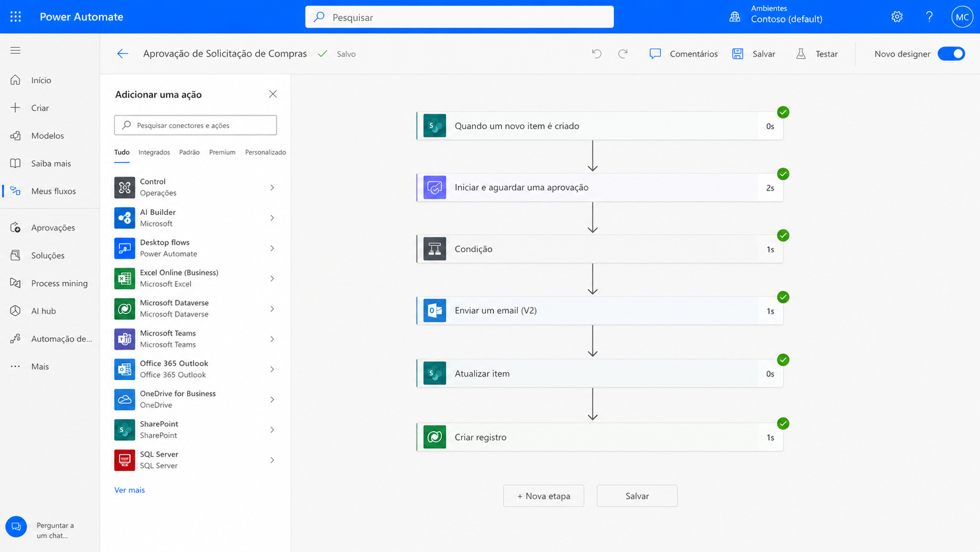Click the Pesquisar search box at top

460,17
